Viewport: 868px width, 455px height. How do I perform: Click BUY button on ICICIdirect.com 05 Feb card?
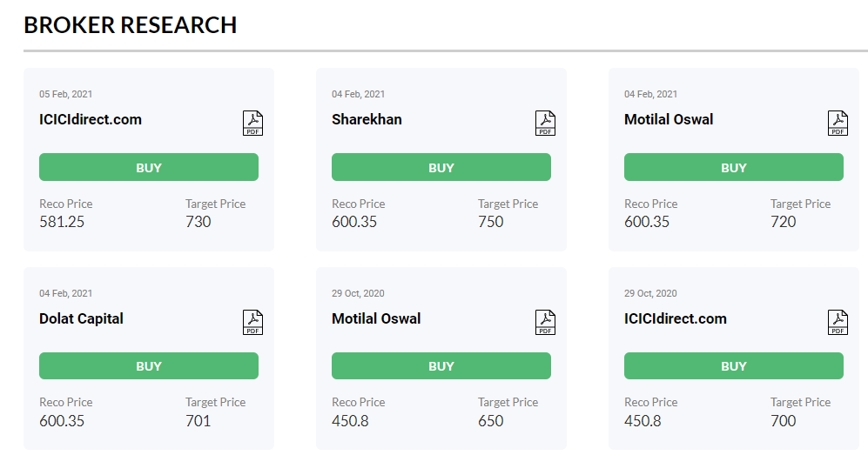coord(148,167)
